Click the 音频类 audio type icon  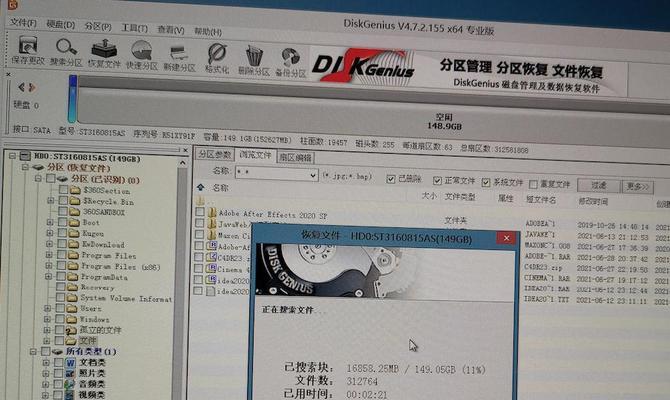pyautogui.click(x=70, y=384)
